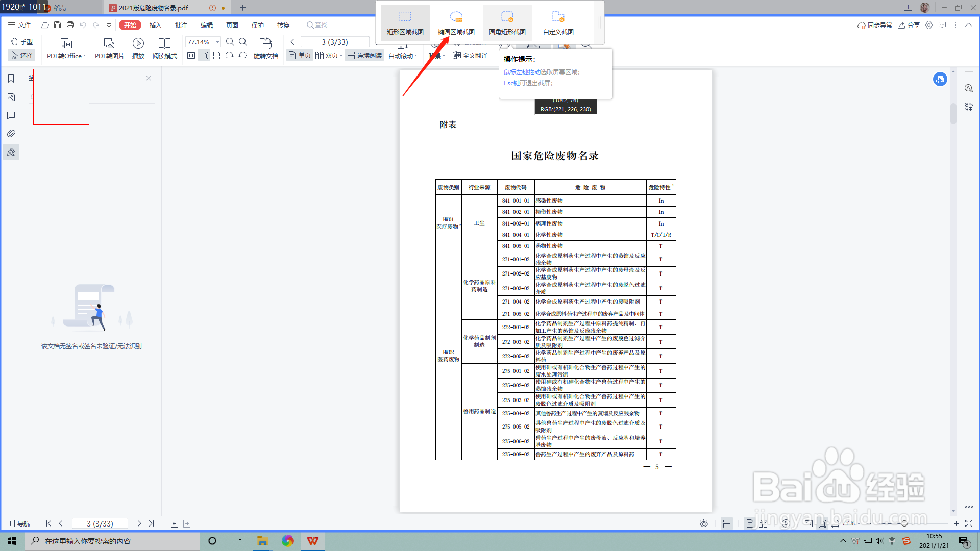
Task: Toggle the 导航 navigation pane button
Action: click(x=19, y=523)
